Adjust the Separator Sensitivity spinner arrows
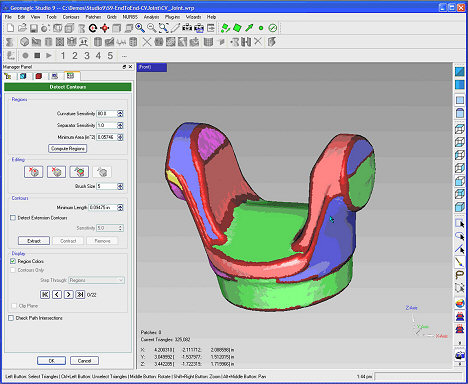Viewport: 468px width, 384px height. (120, 125)
